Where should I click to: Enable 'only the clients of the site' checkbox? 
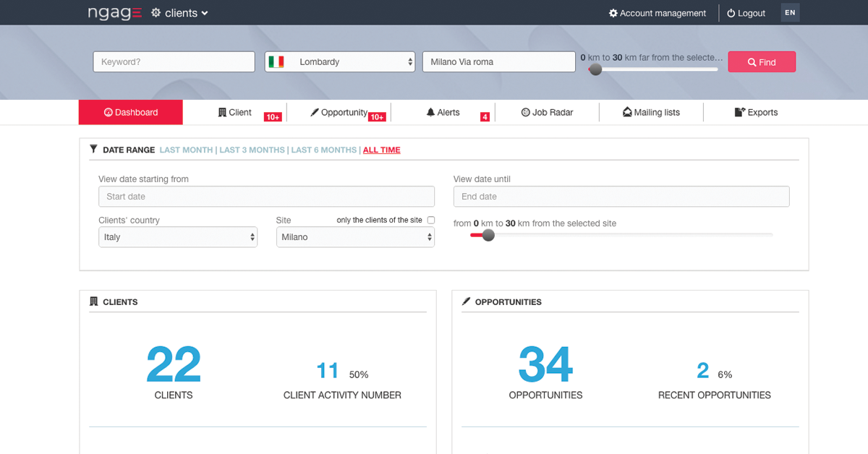pos(430,220)
